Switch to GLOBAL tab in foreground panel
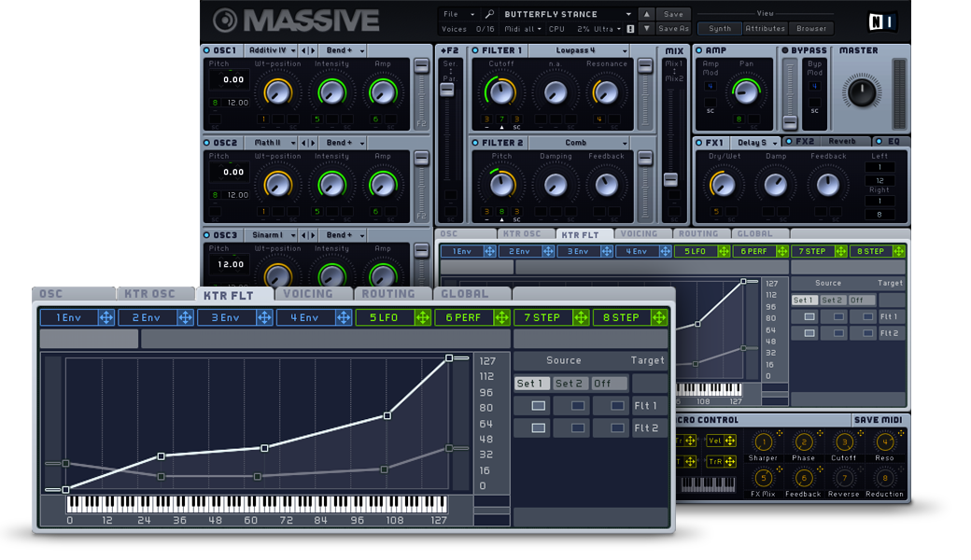 [x=471, y=294]
